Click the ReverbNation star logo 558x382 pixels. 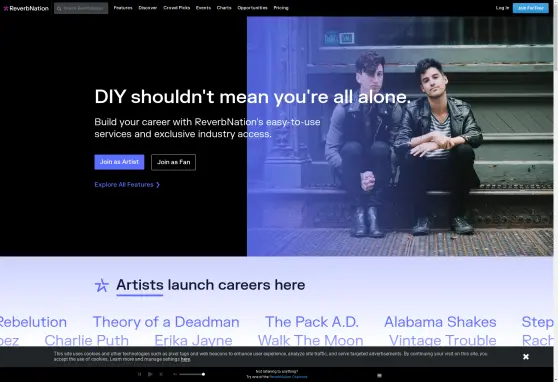tap(6, 8)
